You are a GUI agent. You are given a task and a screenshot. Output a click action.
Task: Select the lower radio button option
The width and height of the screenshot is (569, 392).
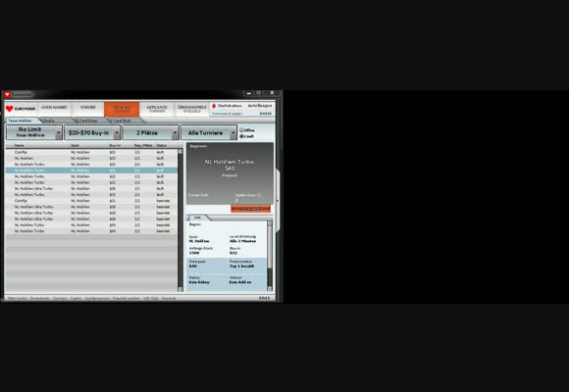pos(241,136)
